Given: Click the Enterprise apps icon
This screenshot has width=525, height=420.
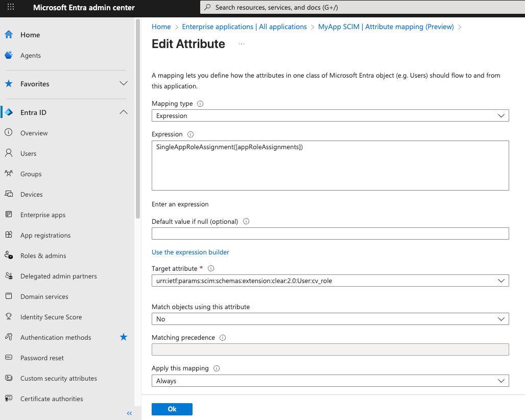Looking at the screenshot, I should pos(9,215).
